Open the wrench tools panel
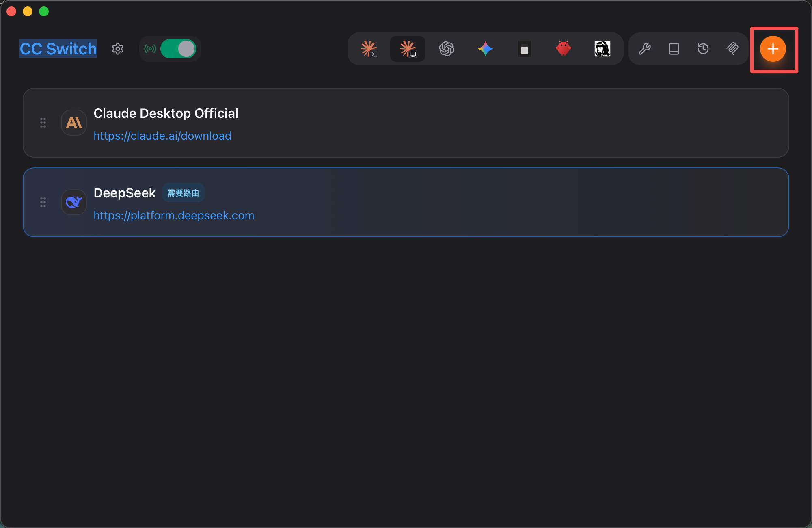 click(x=645, y=49)
